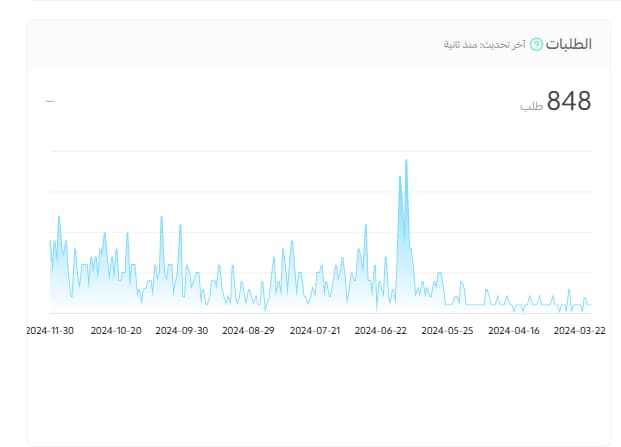This screenshot has height=447, width=621.
Task: Click the chart line above the 2024-11-30 label
Action: point(51,245)
